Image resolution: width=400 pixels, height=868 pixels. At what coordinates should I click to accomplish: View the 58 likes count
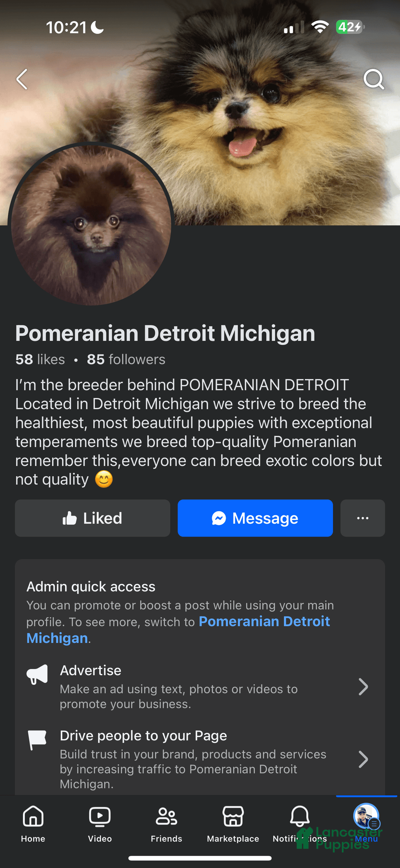tap(40, 359)
